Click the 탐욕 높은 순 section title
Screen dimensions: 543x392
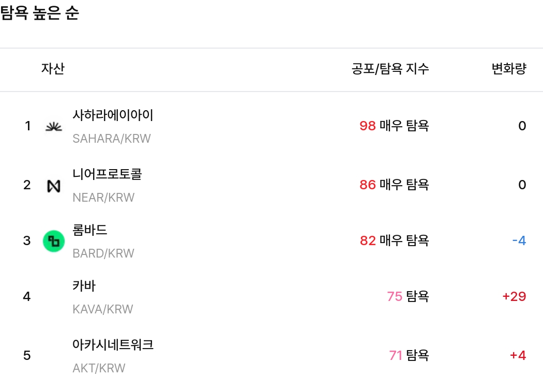pos(40,13)
